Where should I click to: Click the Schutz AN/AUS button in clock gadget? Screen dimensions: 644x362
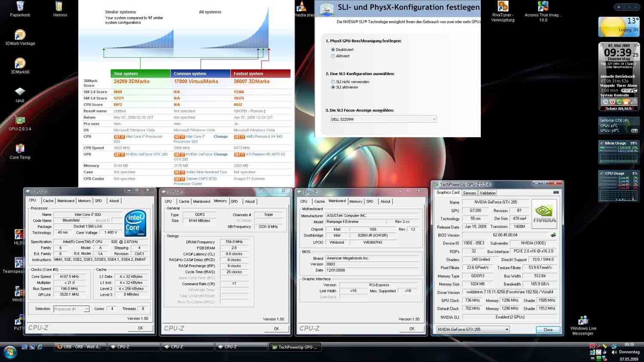[x=619, y=109]
